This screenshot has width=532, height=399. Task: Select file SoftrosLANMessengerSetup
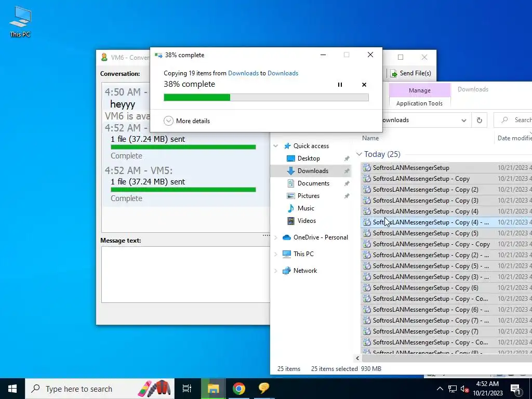tap(411, 168)
